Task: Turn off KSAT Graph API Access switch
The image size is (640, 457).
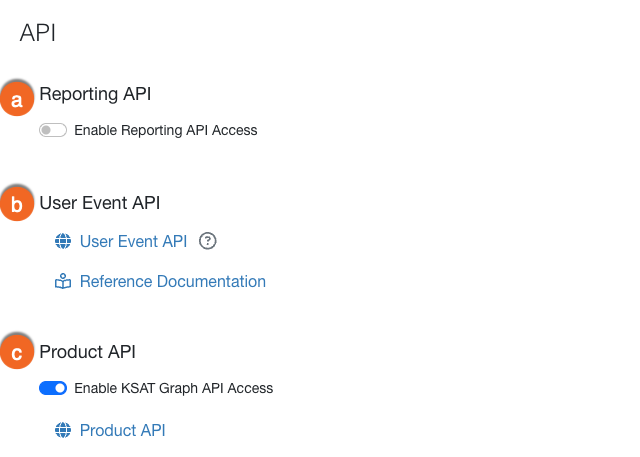Action: coord(53,388)
